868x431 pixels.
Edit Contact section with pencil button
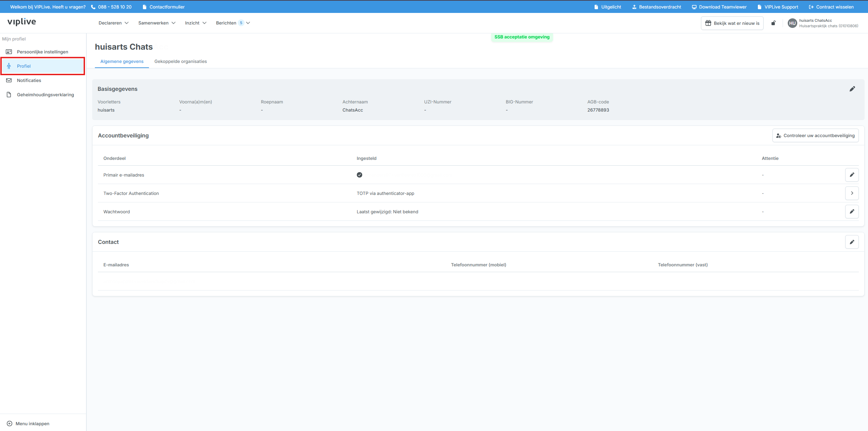[852, 242]
